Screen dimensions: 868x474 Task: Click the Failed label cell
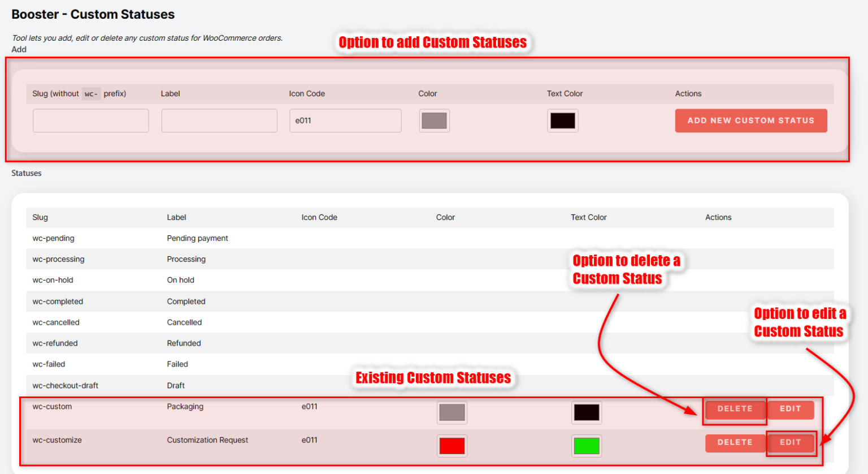[x=177, y=364]
